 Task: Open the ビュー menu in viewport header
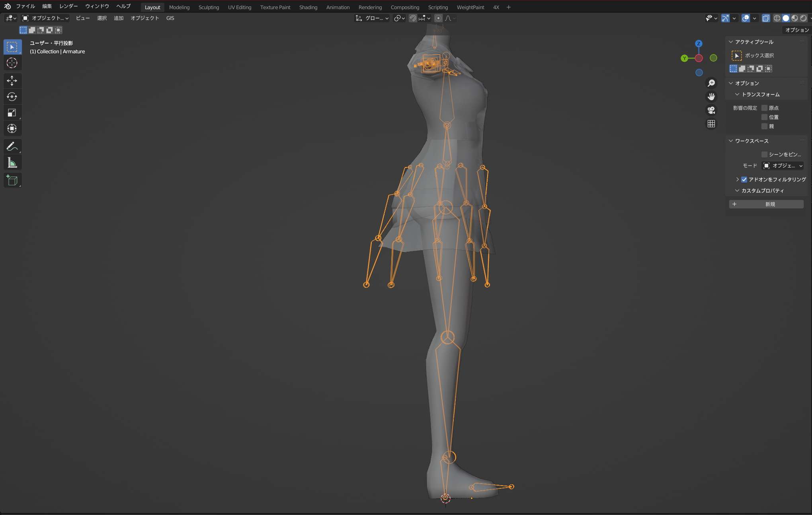point(83,18)
